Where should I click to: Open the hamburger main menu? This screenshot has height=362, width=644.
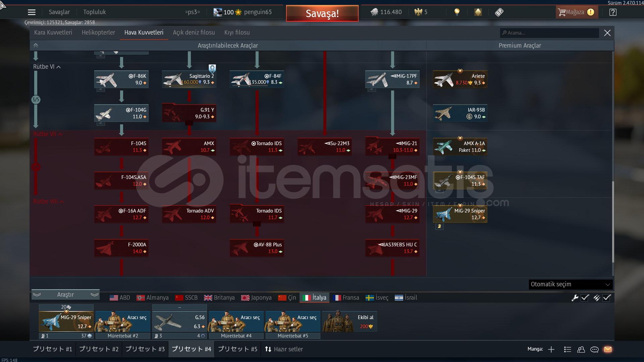[32, 12]
